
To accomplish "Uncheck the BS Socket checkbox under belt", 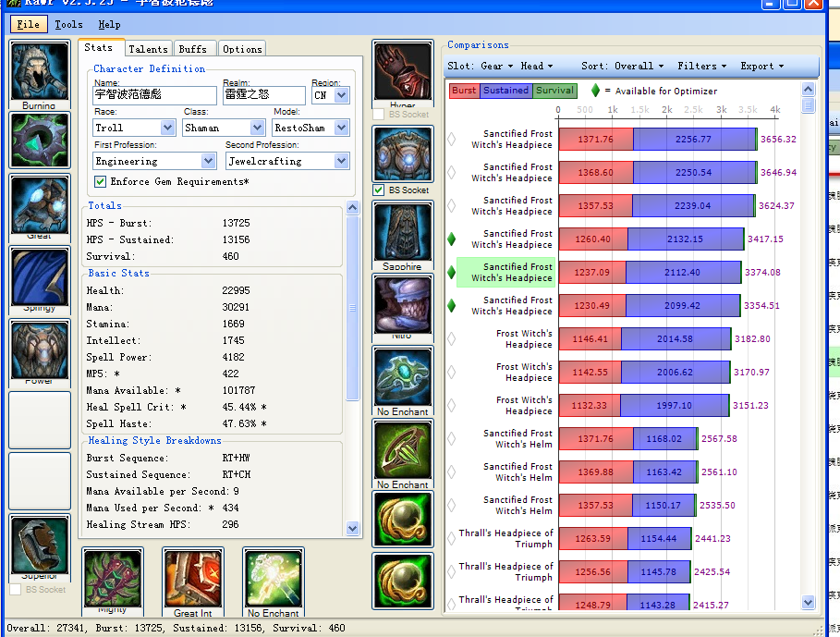I will click(379, 190).
